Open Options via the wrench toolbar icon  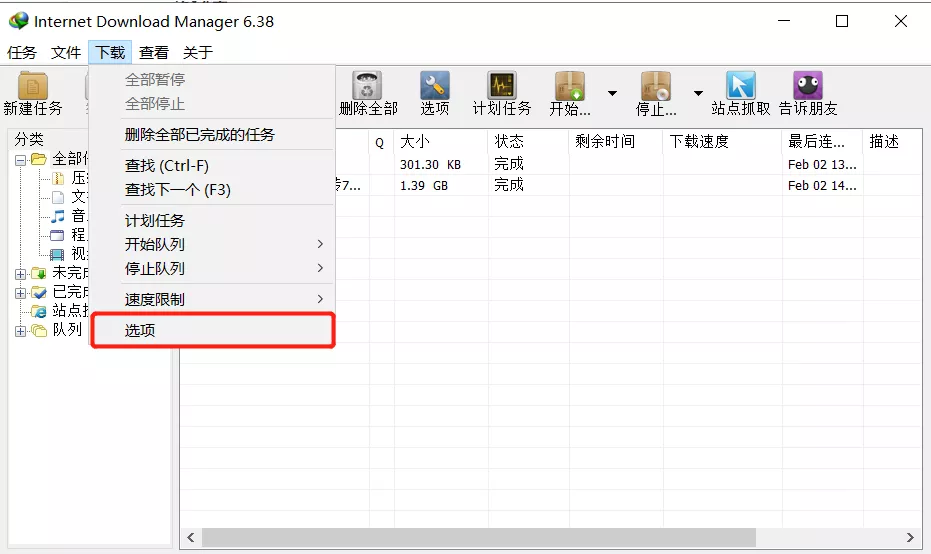(435, 86)
